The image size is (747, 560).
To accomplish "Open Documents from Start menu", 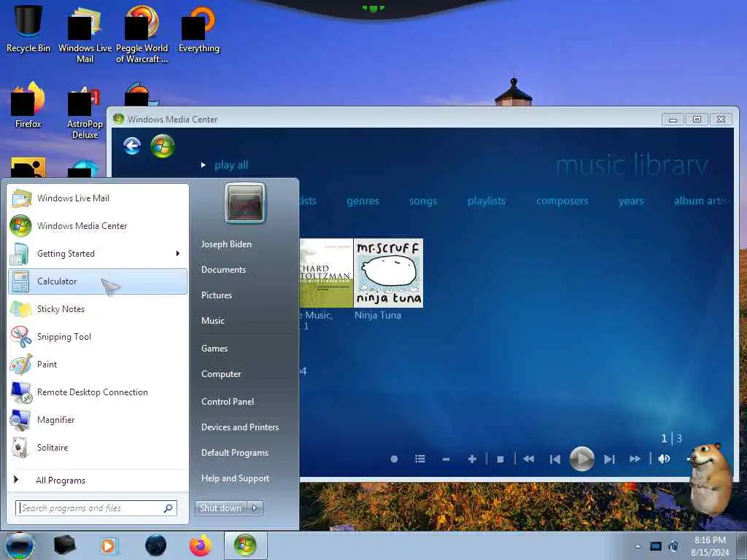I will [x=223, y=270].
